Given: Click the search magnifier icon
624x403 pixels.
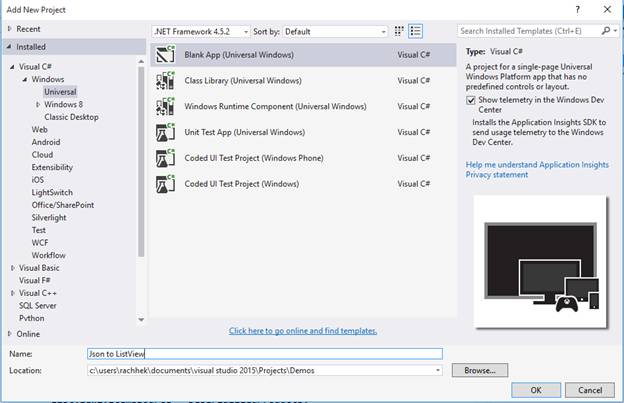Looking at the screenshot, I should coord(606,31).
